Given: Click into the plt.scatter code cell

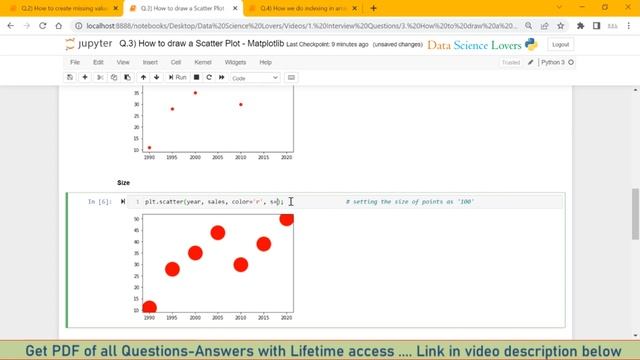Looking at the screenshot, I should 345,202.
